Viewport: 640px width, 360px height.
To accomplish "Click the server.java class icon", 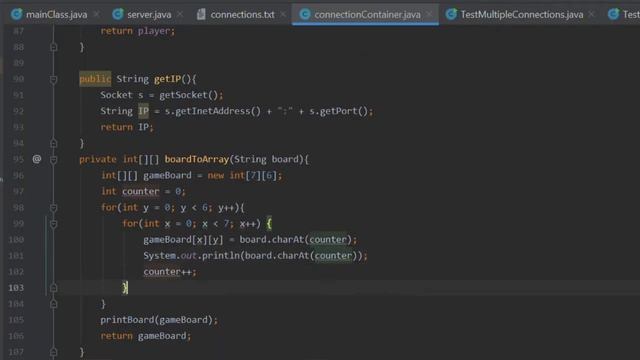I will coord(118,14).
